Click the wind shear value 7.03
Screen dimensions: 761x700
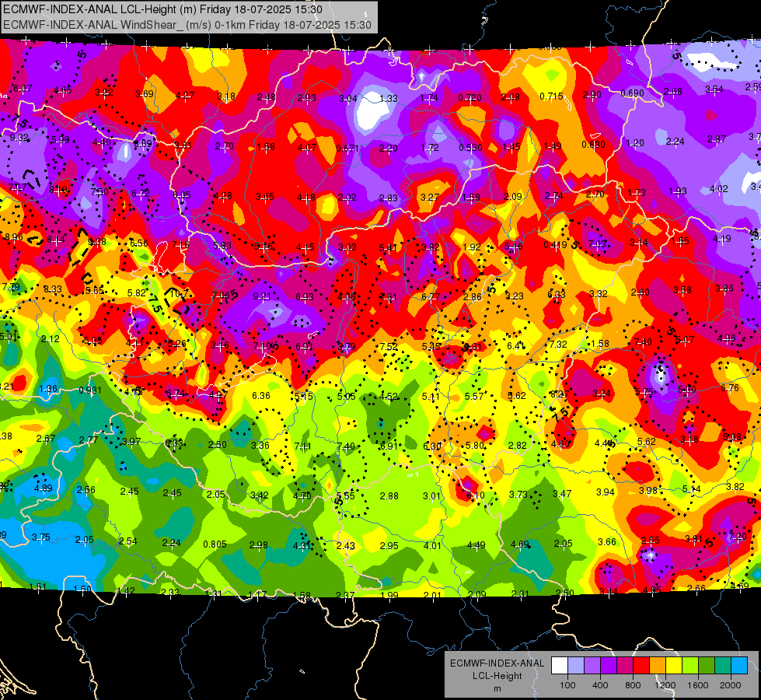(598, 243)
